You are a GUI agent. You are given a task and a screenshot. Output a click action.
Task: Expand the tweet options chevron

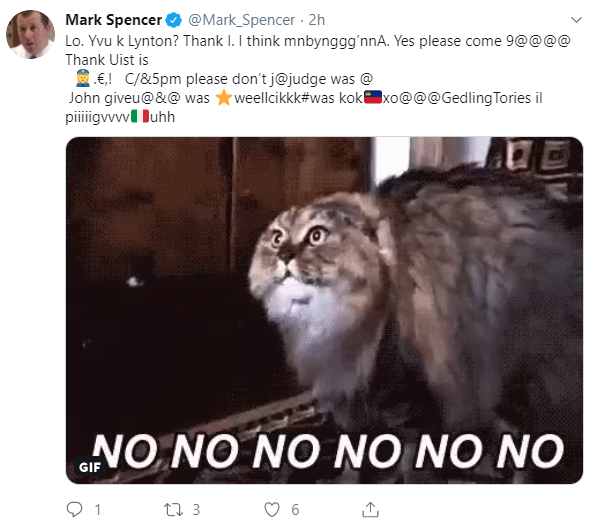tap(576, 20)
